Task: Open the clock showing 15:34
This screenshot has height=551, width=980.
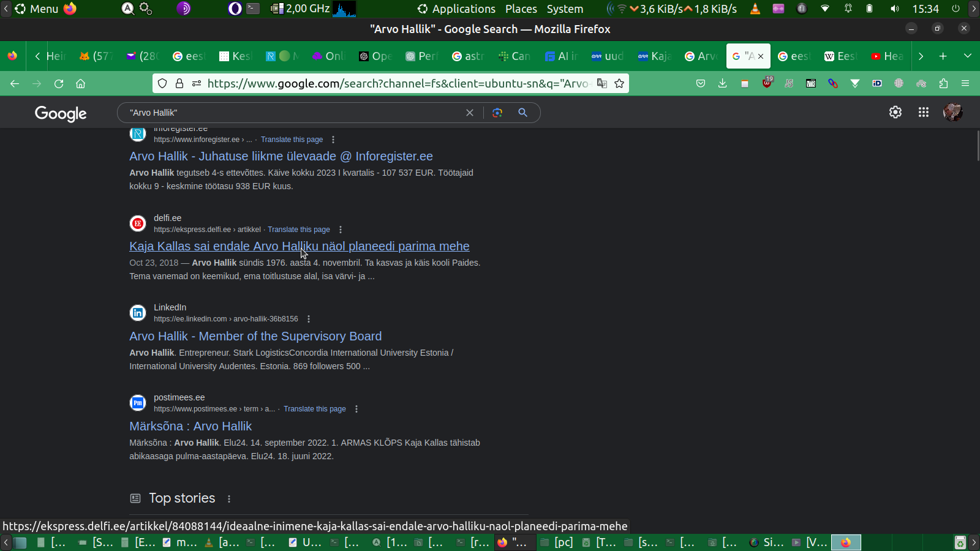Action: coord(925,9)
